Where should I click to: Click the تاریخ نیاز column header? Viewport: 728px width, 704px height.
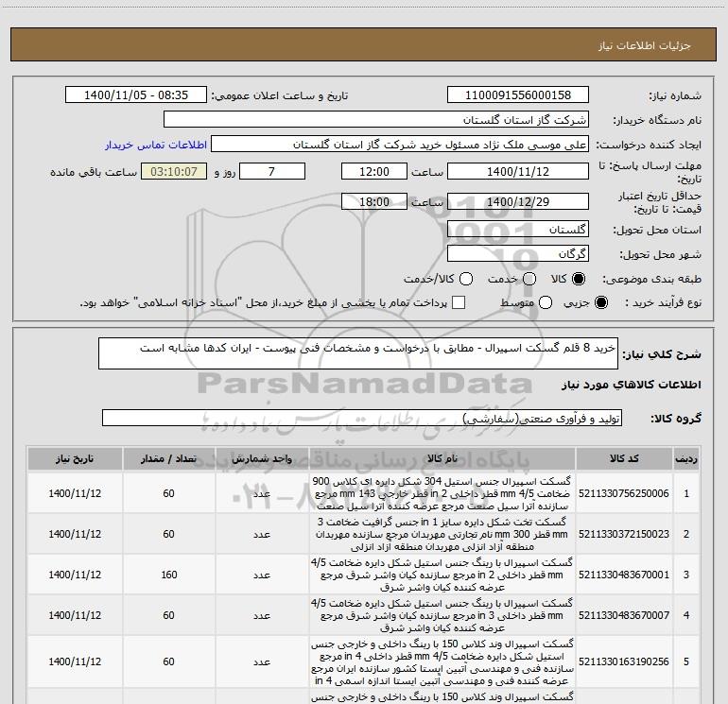(75, 459)
